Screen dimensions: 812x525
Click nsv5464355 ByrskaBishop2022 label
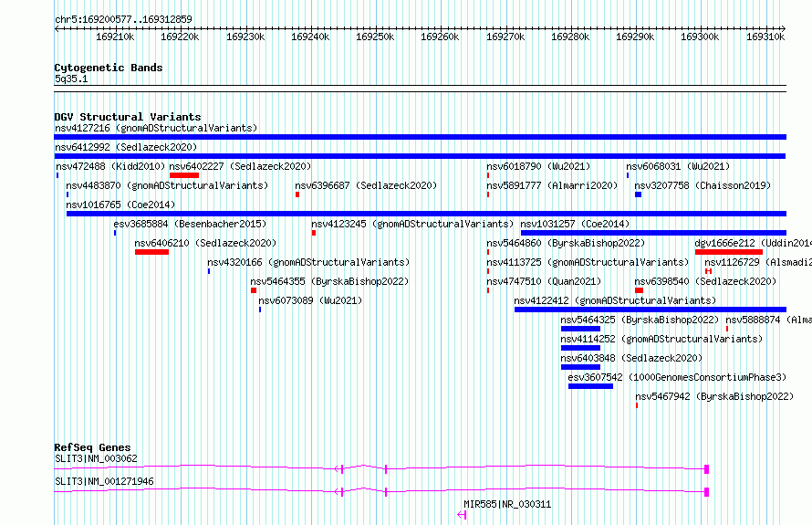329,281
